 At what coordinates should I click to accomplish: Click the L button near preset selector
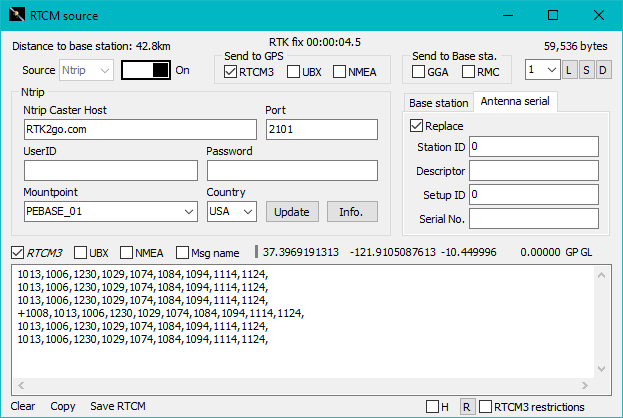coord(569,70)
